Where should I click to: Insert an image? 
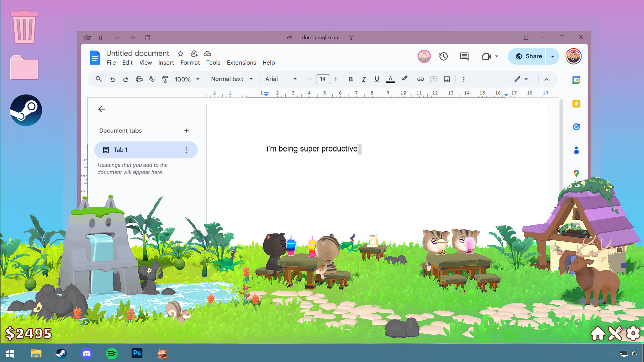coord(447,79)
